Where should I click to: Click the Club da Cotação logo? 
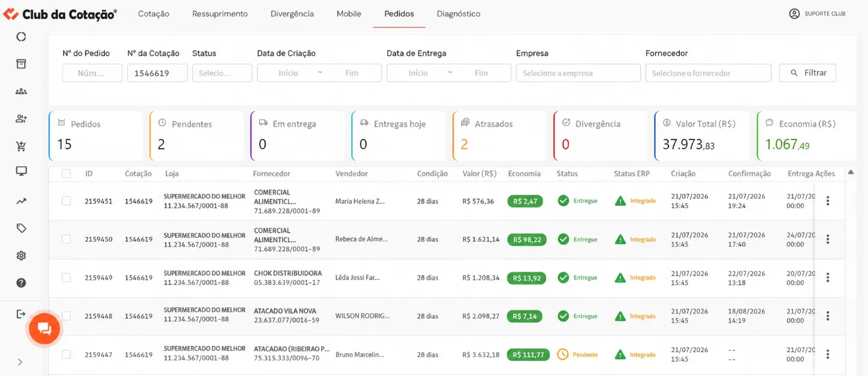[x=60, y=14]
